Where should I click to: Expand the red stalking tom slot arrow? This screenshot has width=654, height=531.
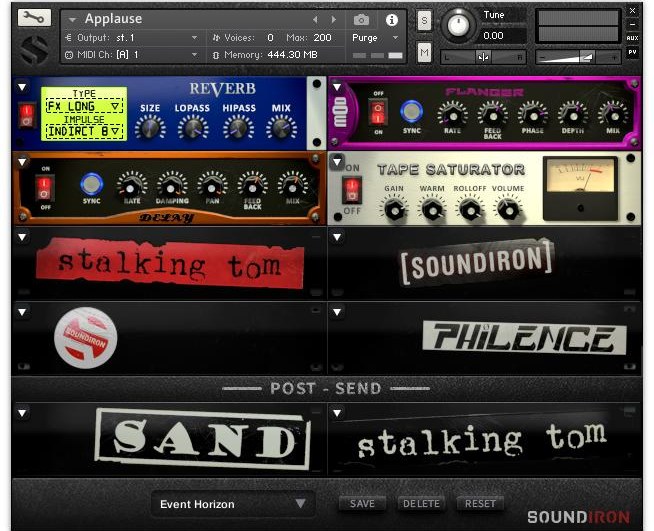pyautogui.click(x=22, y=237)
